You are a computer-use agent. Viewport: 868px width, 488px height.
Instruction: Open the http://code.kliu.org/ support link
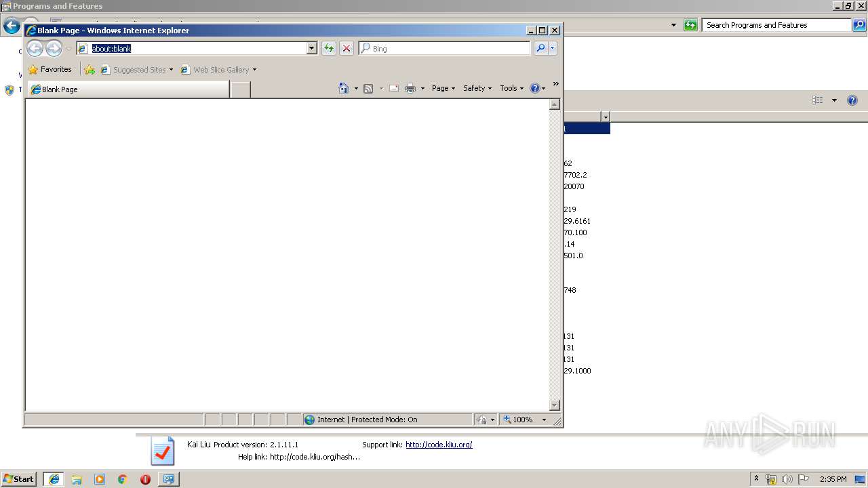(439, 445)
